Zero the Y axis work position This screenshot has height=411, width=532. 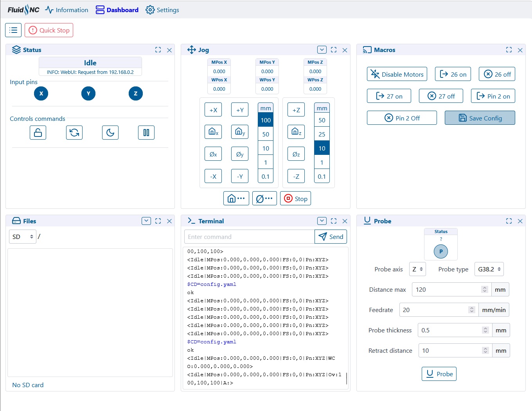pyautogui.click(x=240, y=154)
